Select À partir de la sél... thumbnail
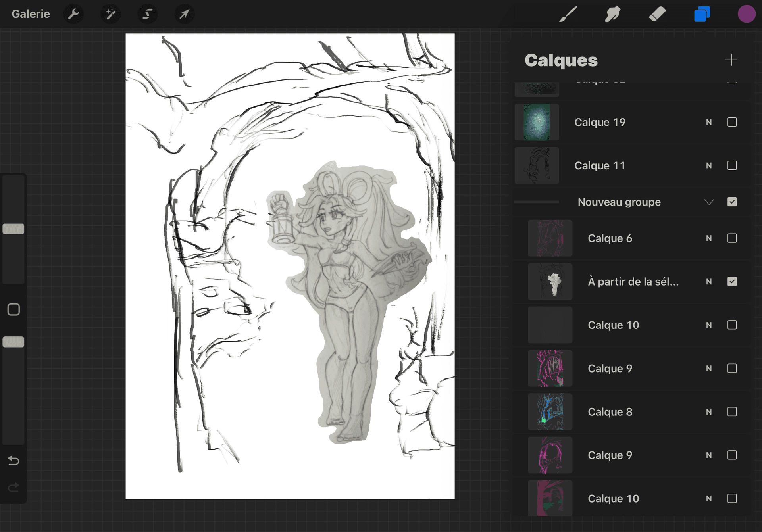The height and width of the screenshot is (532, 762). pyautogui.click(x=550, y=282)
